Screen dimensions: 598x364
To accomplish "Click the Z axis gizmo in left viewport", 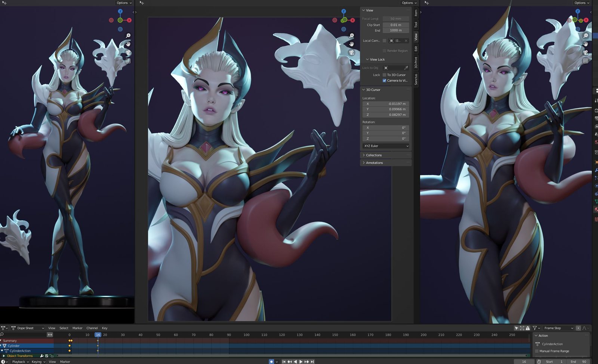I will point(120,12).
